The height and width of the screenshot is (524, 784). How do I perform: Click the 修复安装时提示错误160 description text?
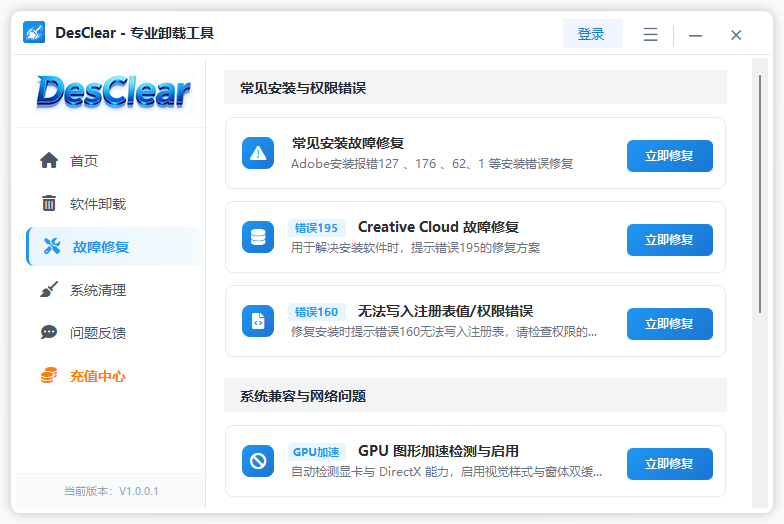tap(444, 332)
